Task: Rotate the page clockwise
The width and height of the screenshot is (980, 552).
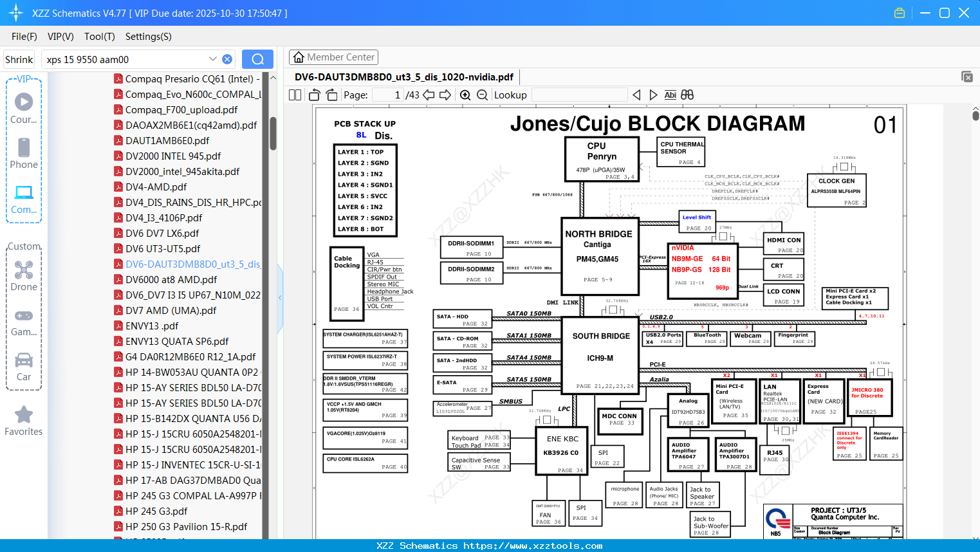Action: click(x=331, y=95)
